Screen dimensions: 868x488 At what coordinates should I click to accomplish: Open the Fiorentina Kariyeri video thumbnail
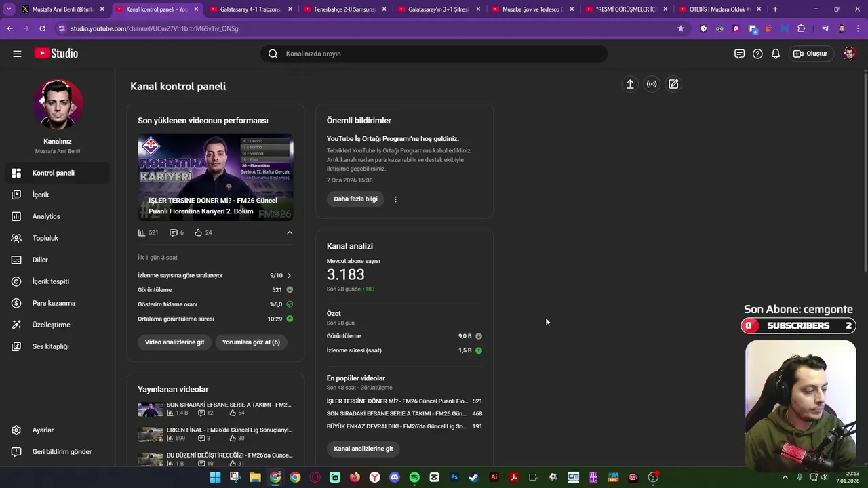[x=216, y=177]
